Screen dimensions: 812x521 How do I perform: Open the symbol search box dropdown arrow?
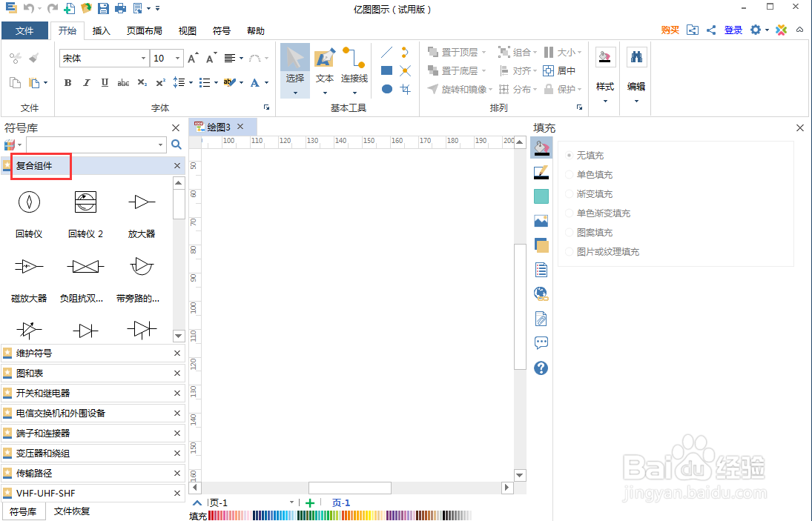(160, 145)
